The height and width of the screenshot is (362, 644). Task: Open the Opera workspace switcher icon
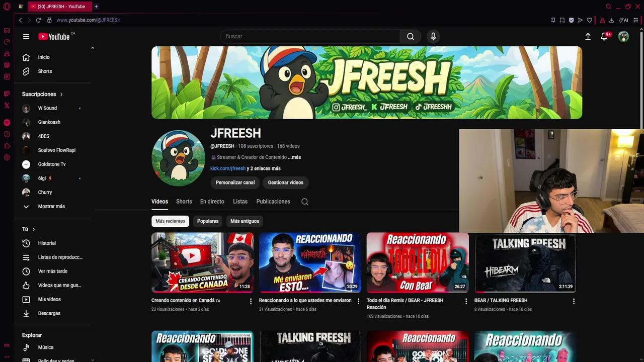click(x=20, y=7)
